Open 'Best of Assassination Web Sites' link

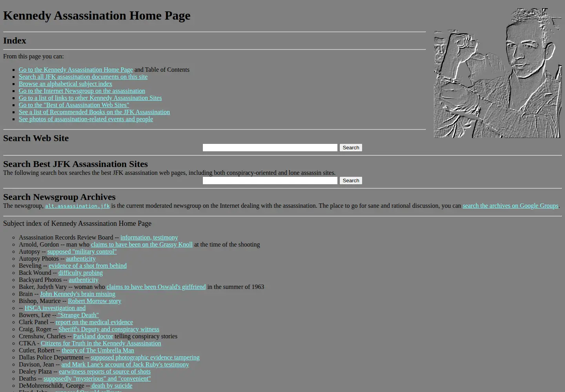(x=74, y=105)
